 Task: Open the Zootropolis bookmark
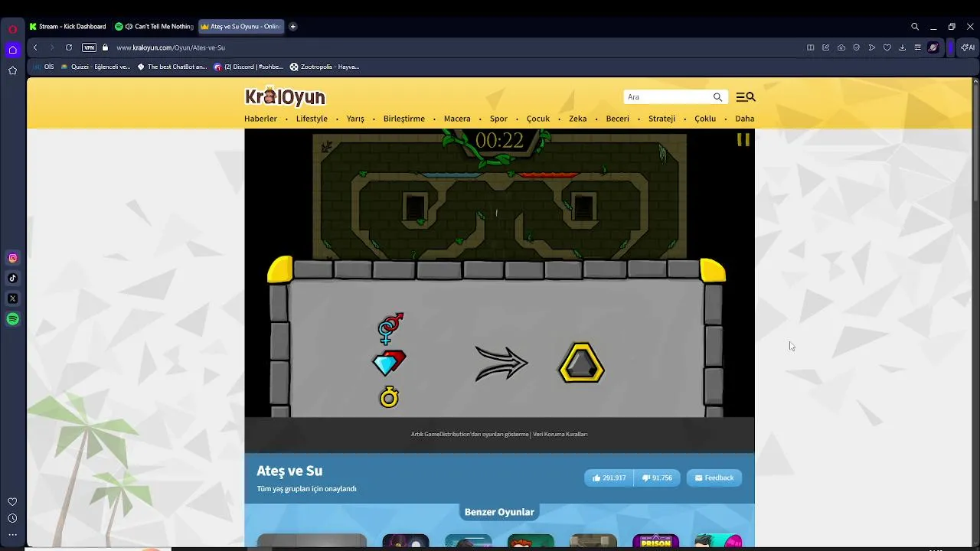click(x=325, y=67)
